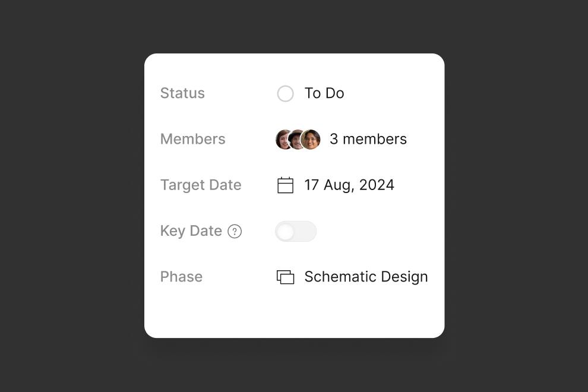Select the third member avatar
This screenshot has height=392, width=588.
311,140
